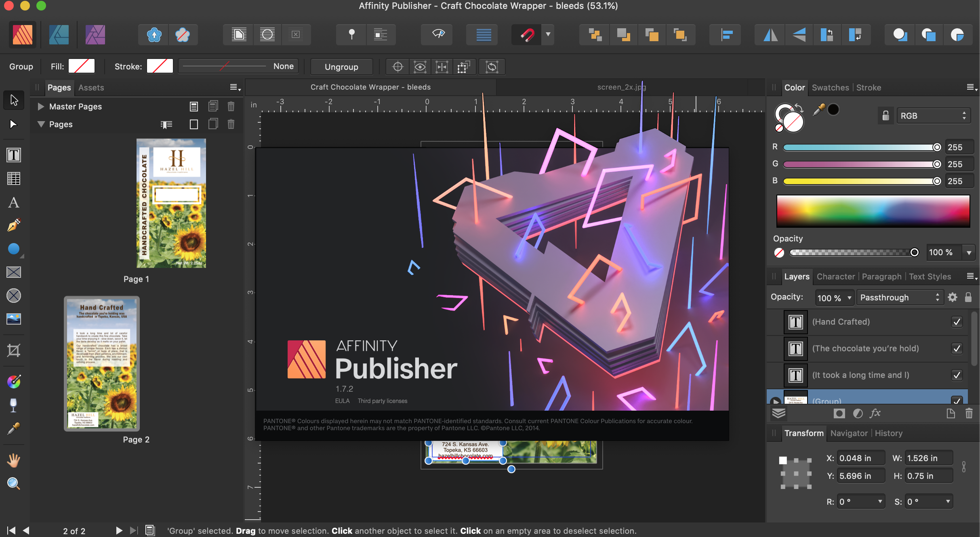Select the Transparency tool
Image resolution: width=980 pixels, height=537 pixels.
click(x=14, y=405)
